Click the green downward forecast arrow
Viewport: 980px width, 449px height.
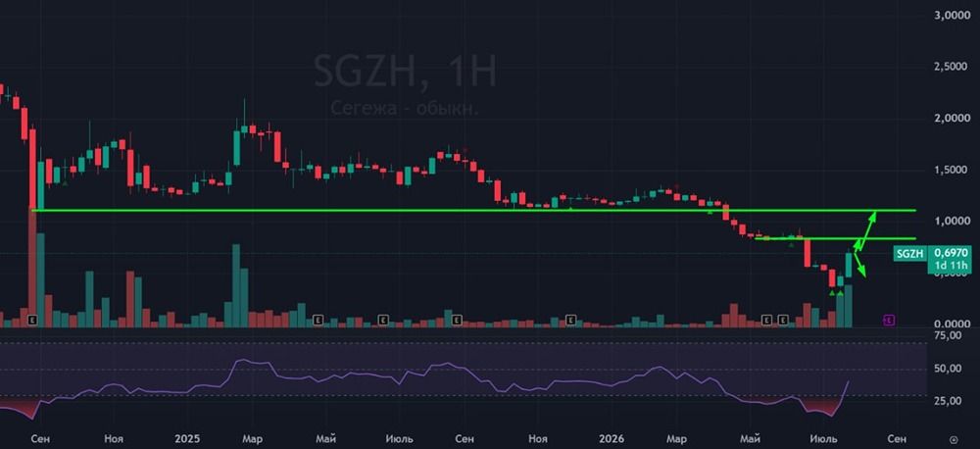tap(860, 264)
